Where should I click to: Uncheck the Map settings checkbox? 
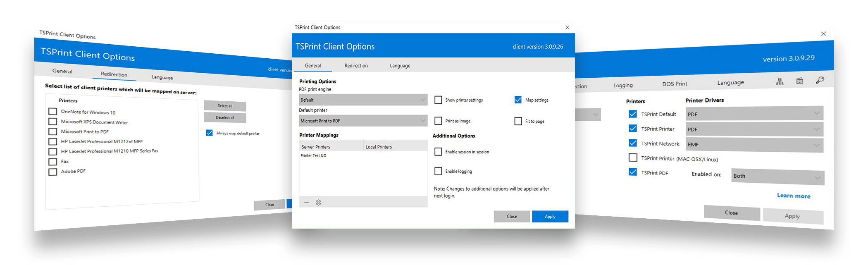(518, 100)
